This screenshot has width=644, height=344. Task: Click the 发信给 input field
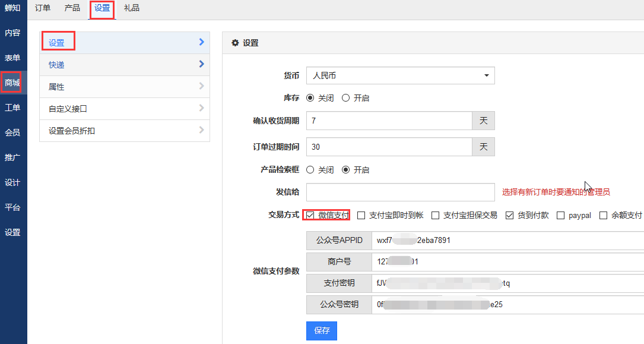(x=400, y=192)
